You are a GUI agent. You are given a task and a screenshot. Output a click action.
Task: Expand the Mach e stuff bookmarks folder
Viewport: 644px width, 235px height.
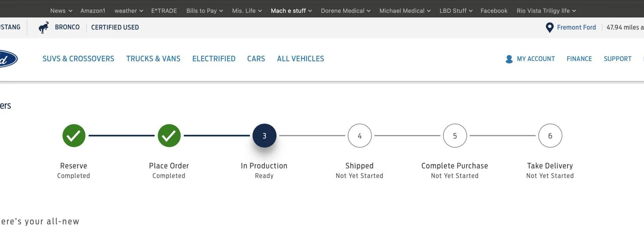291,11
